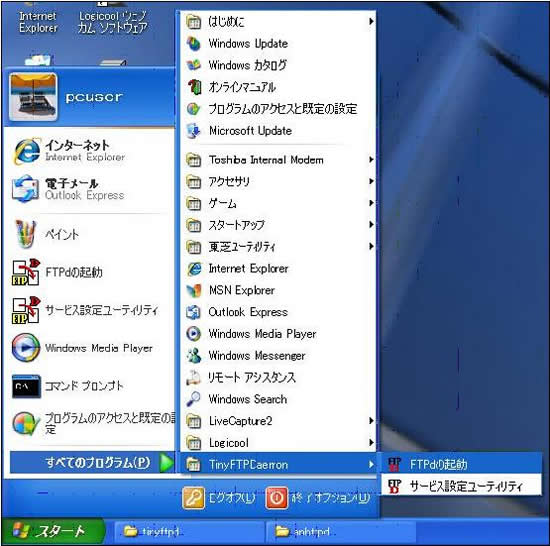Click the Windows Messenger icon
This screenshot has height=546, width=550.
coord(194,356)
